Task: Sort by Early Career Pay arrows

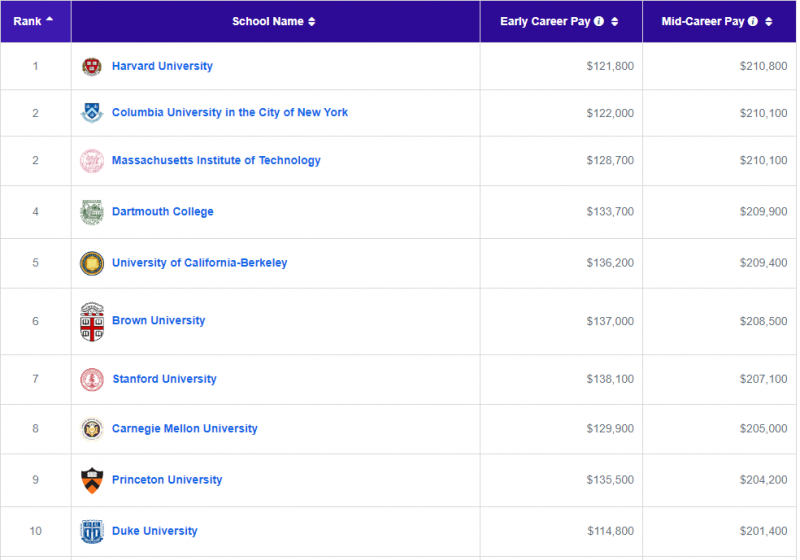Action: pos(614,21)
